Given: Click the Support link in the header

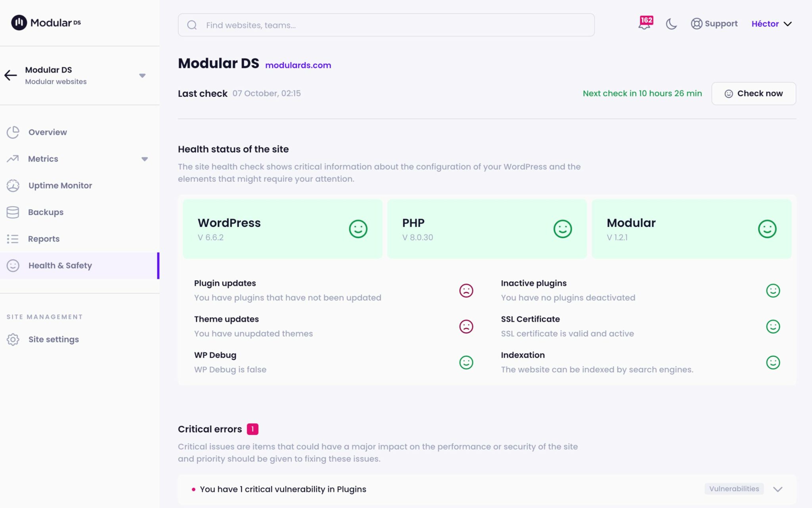Looking at the screenshot, I should [714, 24].
